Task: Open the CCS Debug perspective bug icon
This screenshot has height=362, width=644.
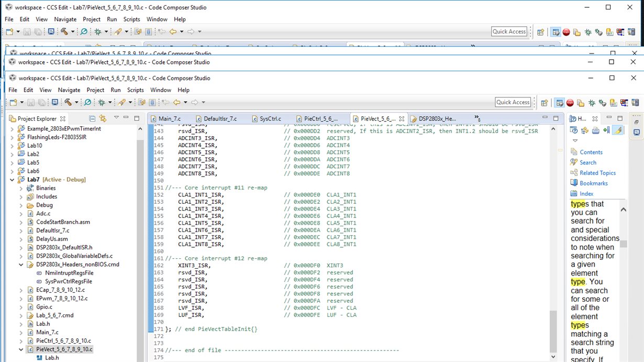Action: point(592,103)
